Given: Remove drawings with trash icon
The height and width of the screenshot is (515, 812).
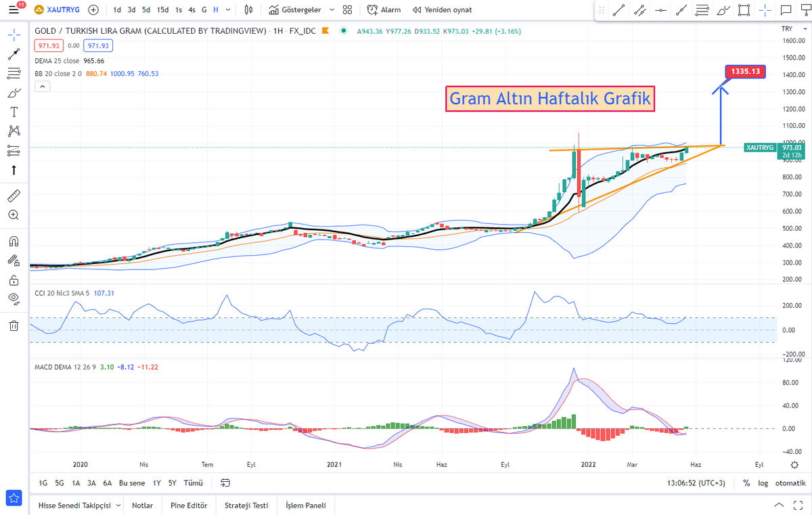Looking at the screenshot, I should tap(14, 326).
